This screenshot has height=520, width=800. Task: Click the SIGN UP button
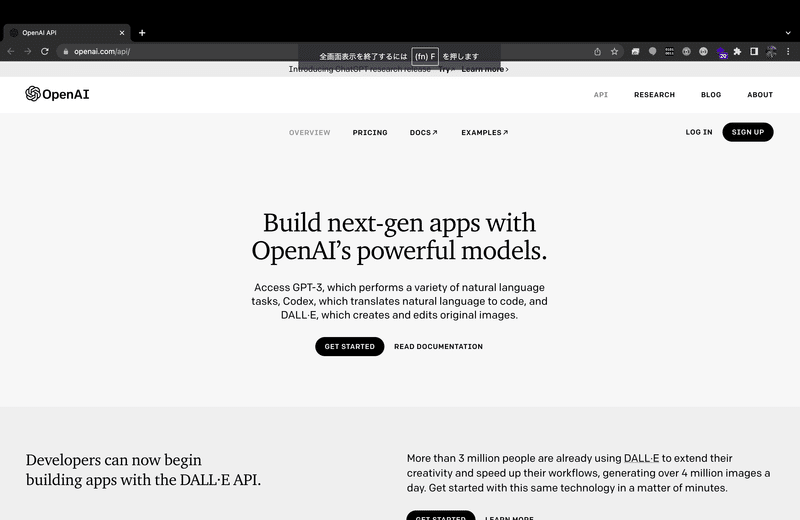[x=747, y=132]
